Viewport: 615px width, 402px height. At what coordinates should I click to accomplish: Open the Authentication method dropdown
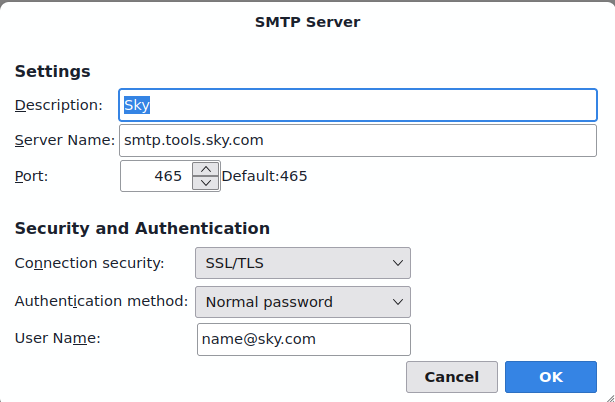click(303, 302)
